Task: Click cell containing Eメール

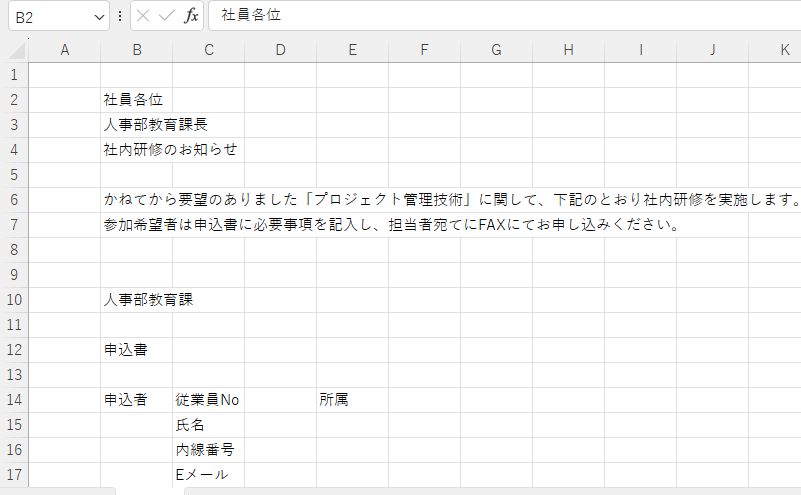Action: (x=208, y=475)
